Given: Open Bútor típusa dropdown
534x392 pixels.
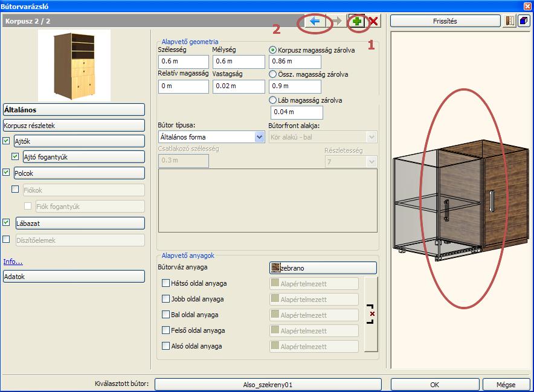Looking at the screenshot, I should (211, 137).
